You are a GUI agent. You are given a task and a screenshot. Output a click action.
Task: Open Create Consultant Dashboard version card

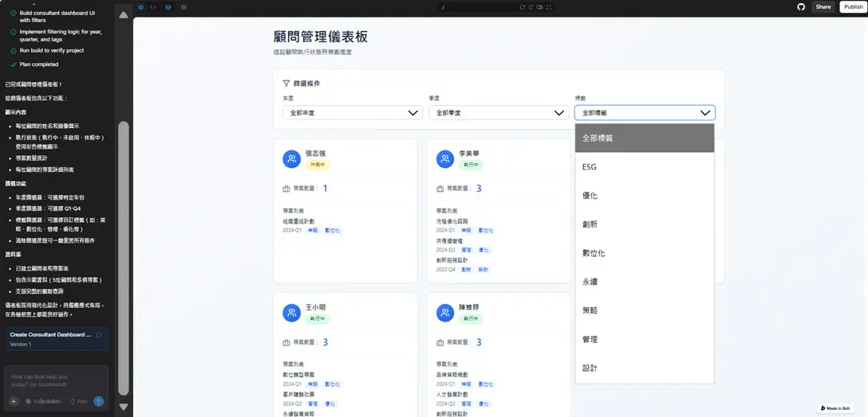(x=57, y=339)
